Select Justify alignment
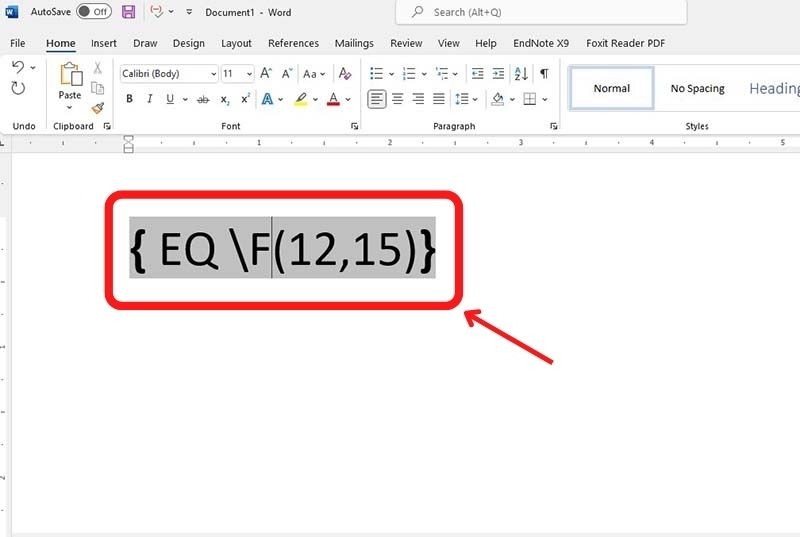800x537 pixels. tap(439, 99)
